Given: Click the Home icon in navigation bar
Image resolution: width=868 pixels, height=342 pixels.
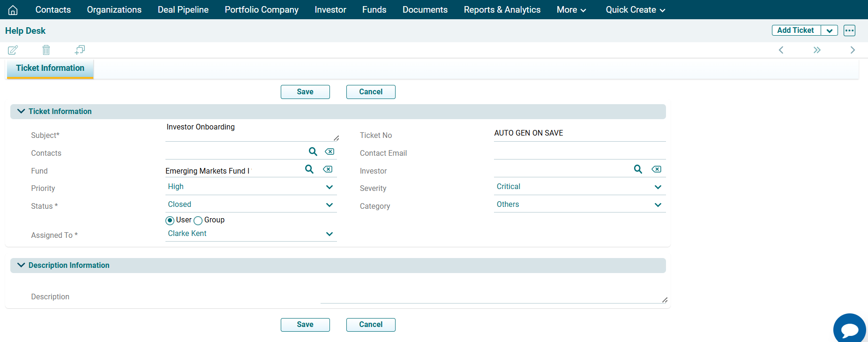Looking at the screenshot, I should pyautogui.click(x=13, y=10).
